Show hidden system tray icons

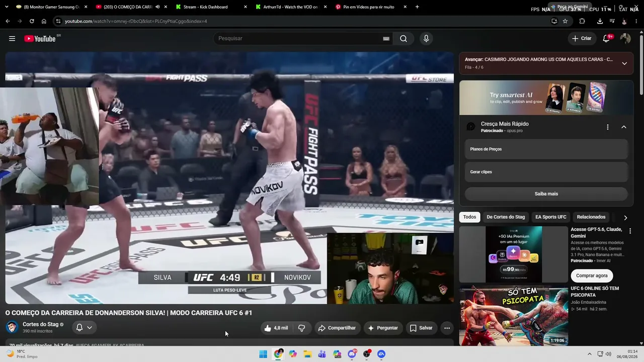pyautogui.click(x=590, y=354)
